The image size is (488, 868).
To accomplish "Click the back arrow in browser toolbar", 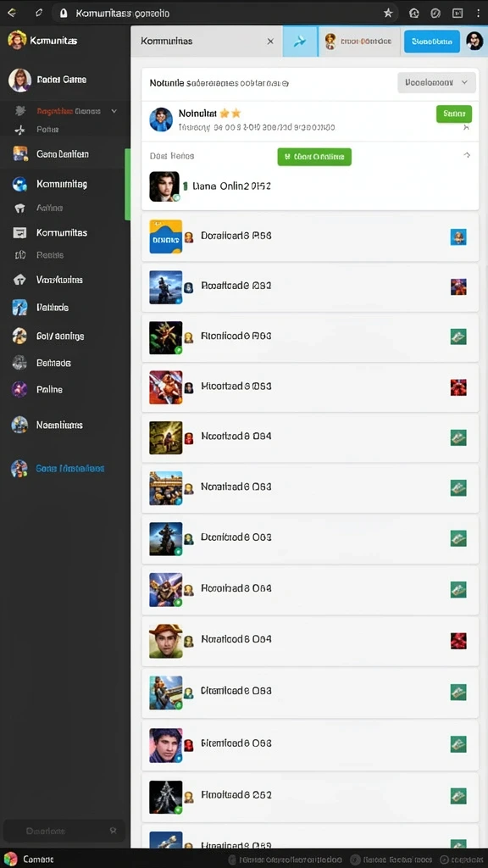I will point(12,12).
